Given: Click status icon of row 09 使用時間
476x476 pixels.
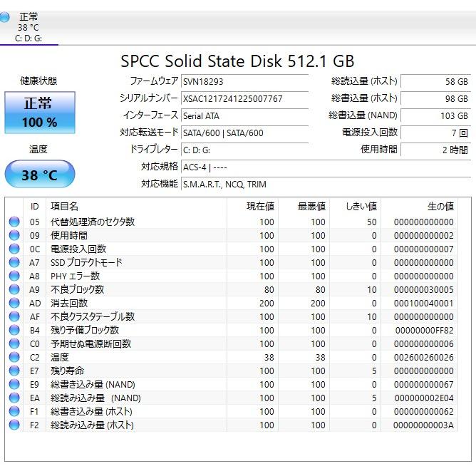Looking at the screenshot, I should [14, 235].
